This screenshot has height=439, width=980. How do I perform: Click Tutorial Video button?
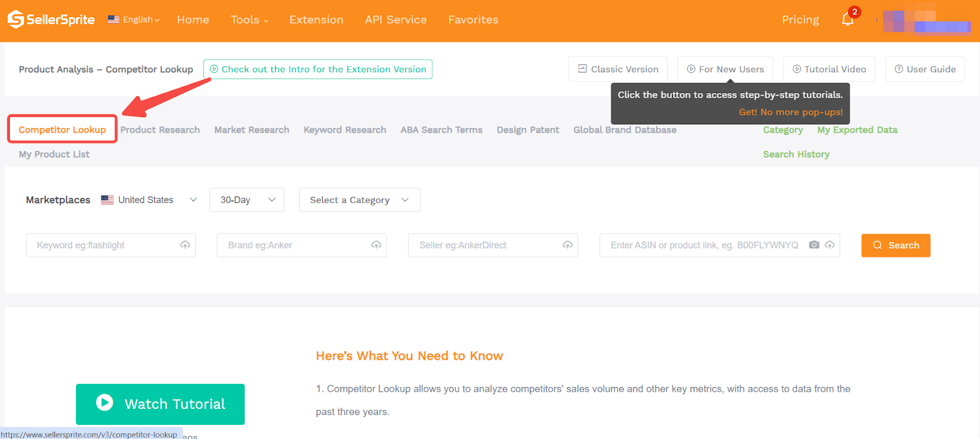click(x=829, y=69)
